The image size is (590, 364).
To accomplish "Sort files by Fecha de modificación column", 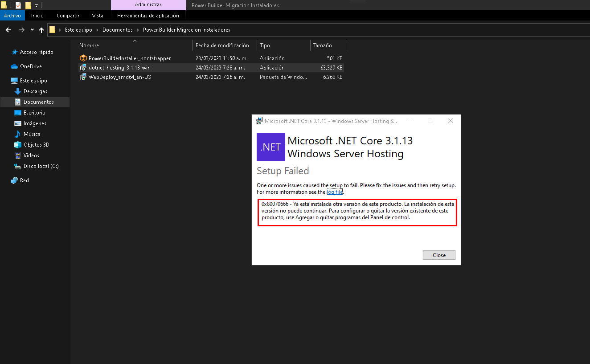I will [222, 45].
